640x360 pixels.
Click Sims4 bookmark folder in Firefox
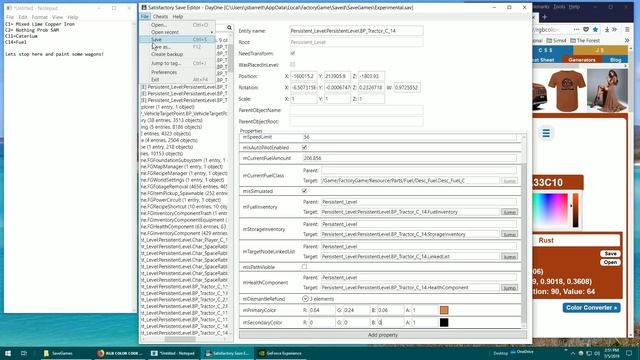point(557,40)
